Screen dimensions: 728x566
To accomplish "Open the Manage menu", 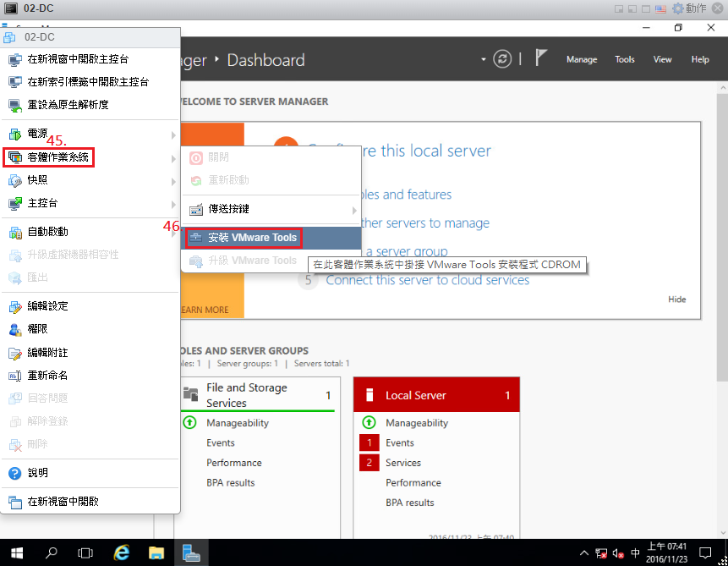I will 581,59.
